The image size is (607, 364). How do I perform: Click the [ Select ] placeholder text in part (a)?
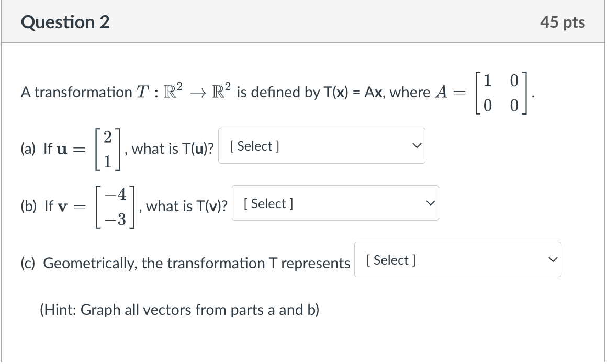point(255,146)
